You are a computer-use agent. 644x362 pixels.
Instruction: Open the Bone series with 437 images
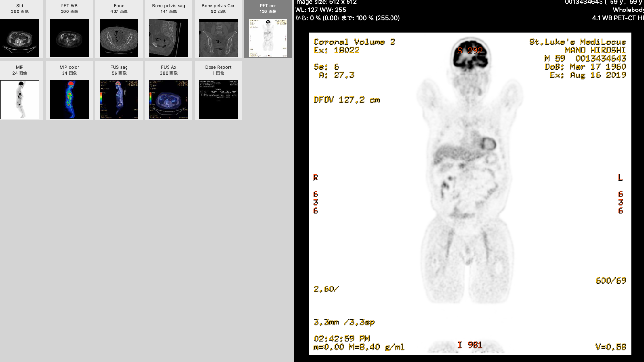coord(119,38)
